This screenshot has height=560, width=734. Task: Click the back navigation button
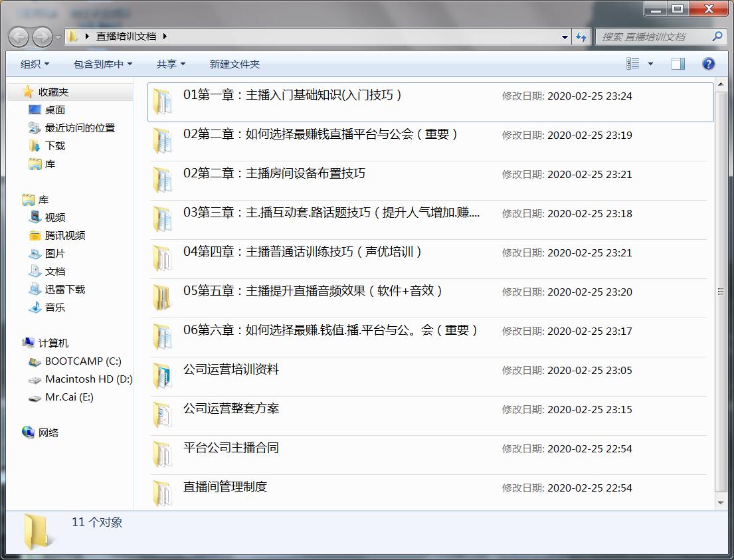pyautogui.click(x=19, y=37)
